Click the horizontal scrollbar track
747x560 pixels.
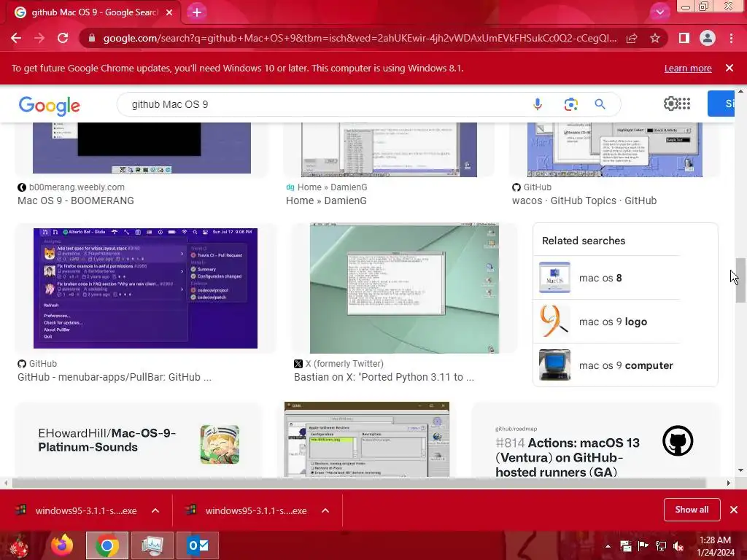pyautogui.click(x=358, y=483)
